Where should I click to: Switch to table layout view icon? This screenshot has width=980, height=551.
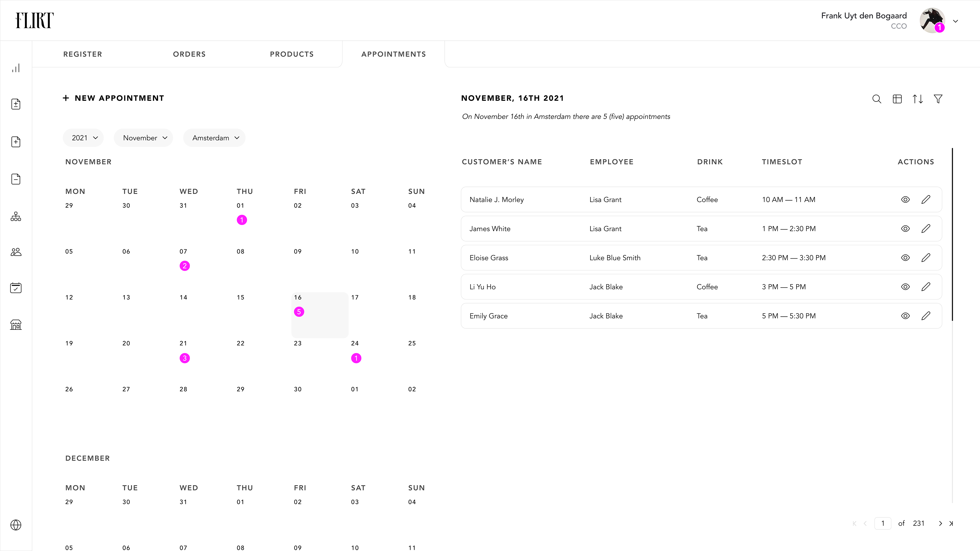(x=897, y=99)
